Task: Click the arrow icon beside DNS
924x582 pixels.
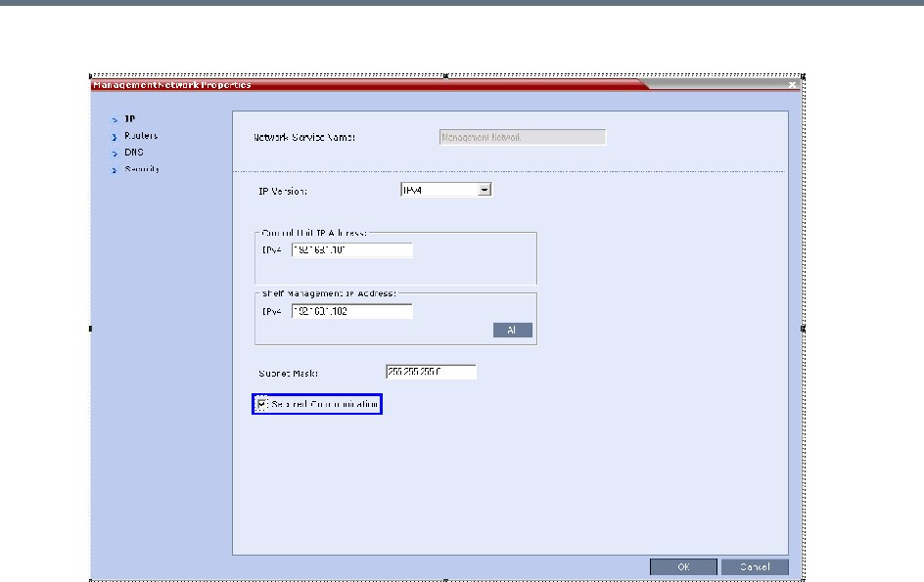Action: [x=115, y=154]
